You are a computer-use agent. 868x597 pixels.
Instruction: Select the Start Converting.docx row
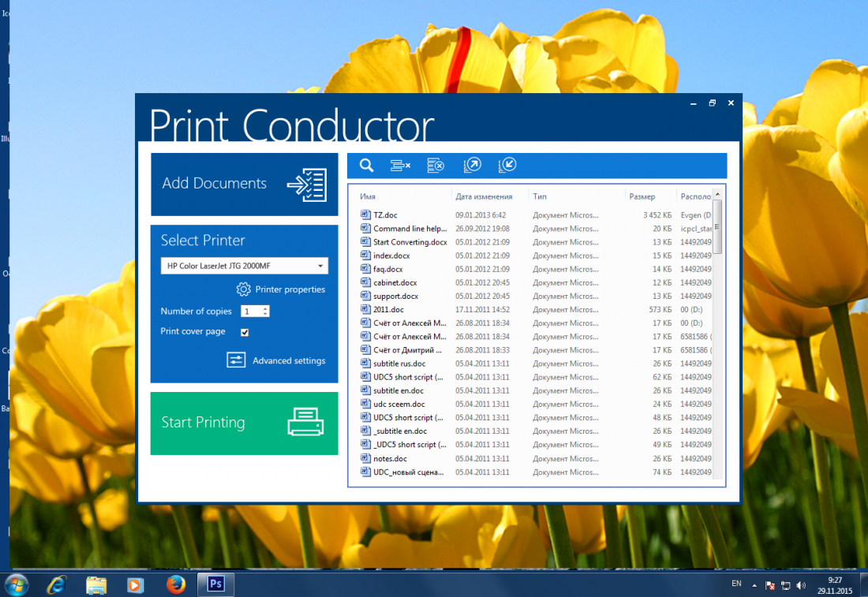(535, 242)
